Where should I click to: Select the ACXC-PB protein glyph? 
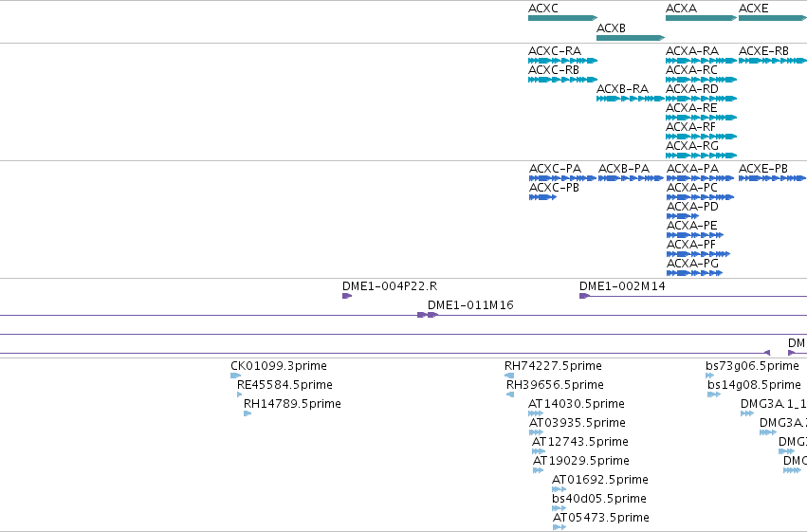[x=543, y=197]
